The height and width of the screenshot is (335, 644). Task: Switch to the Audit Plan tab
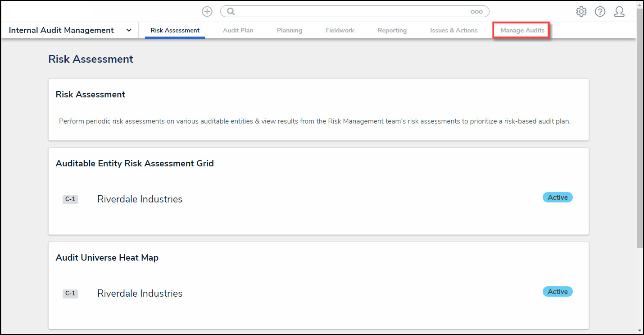[x=238, y=30]
